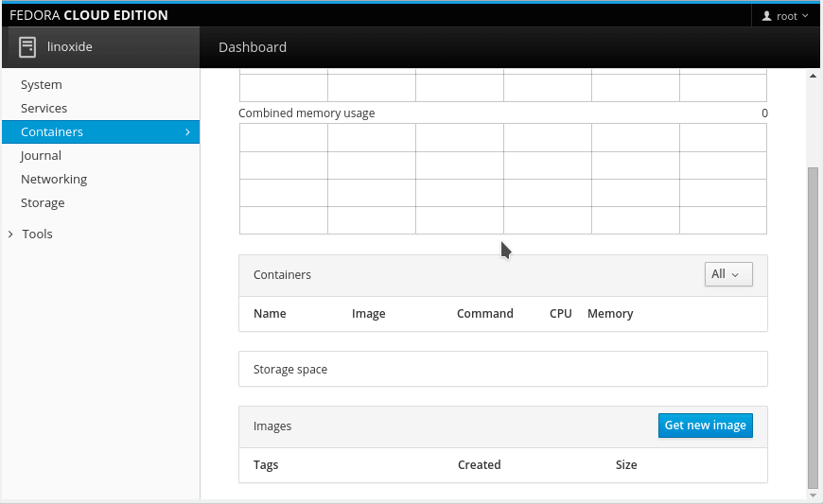Go to the Journal page

click(41, 156)
